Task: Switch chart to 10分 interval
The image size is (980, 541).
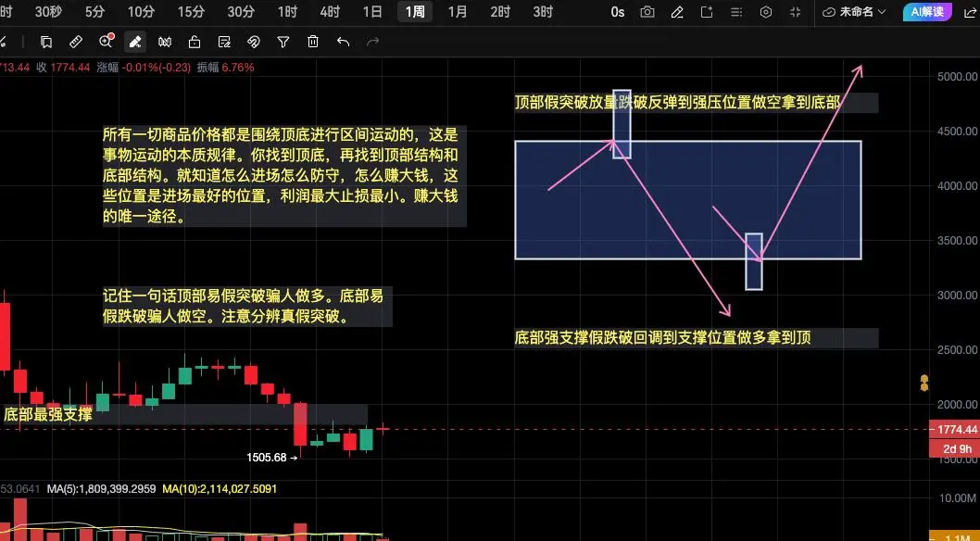Action: coord(141,12)
